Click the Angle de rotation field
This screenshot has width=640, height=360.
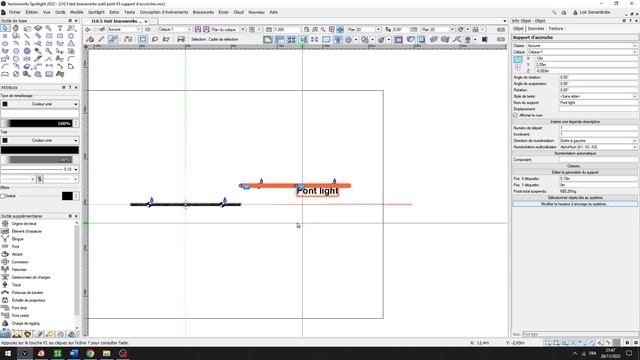pos(598,77)
